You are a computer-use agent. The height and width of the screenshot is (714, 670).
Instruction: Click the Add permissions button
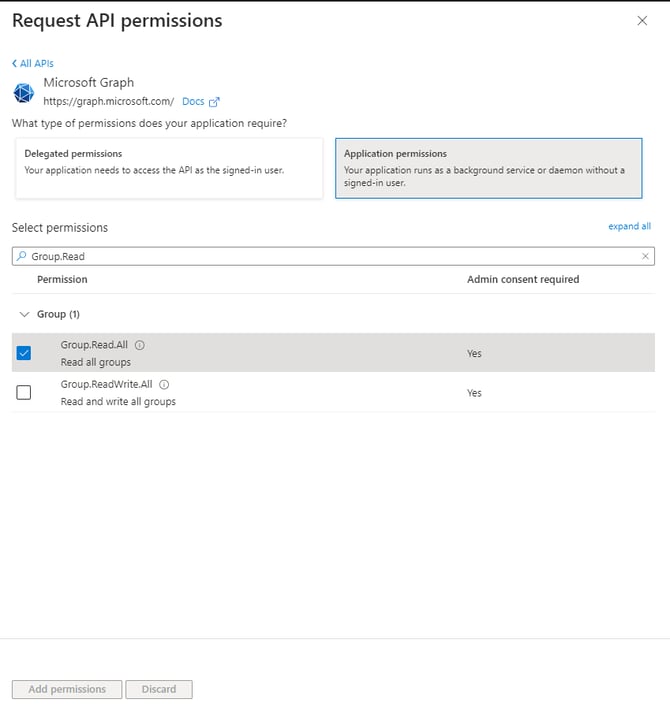pos(67,689)
